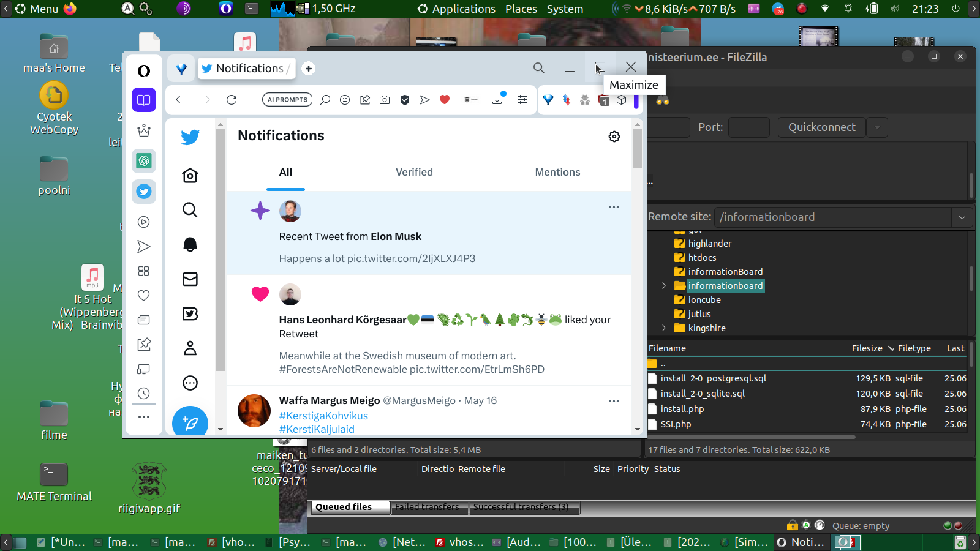Open more options for Elon Musk notification
The height and width of the screenshot is (551, 980).
(614, 207)
